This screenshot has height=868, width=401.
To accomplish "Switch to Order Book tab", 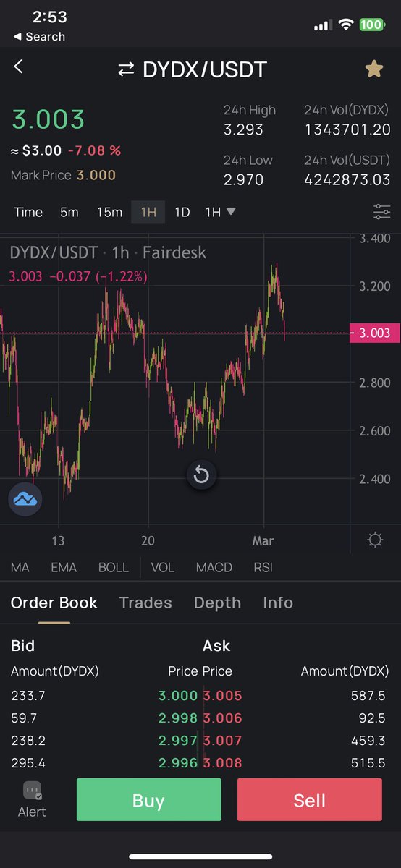I will [54, 603].
